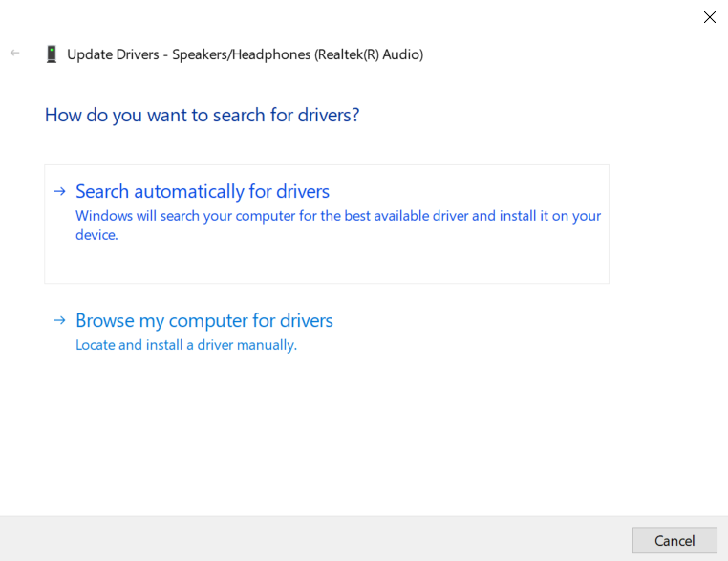Image resolution: width=728 pixels, height=561 pixels.
Task: Close the Update Drivers dialog with X
Action: (709, 17)
